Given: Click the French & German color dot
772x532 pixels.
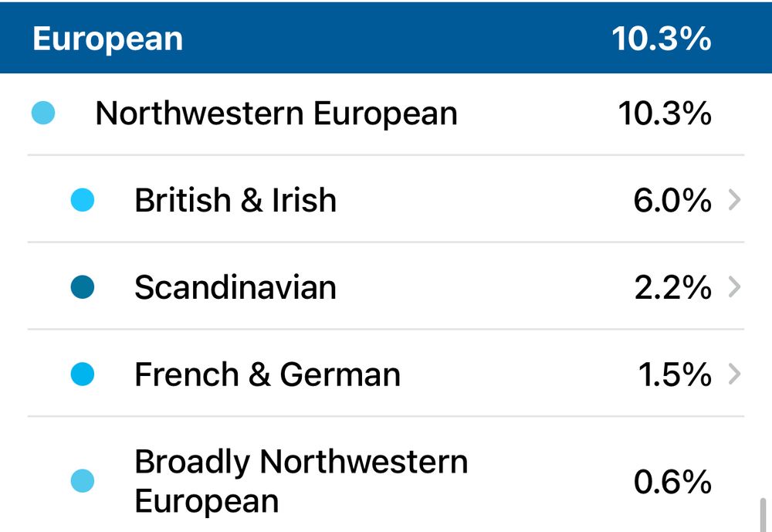Looking at the screenshot, I should (82, 375).
